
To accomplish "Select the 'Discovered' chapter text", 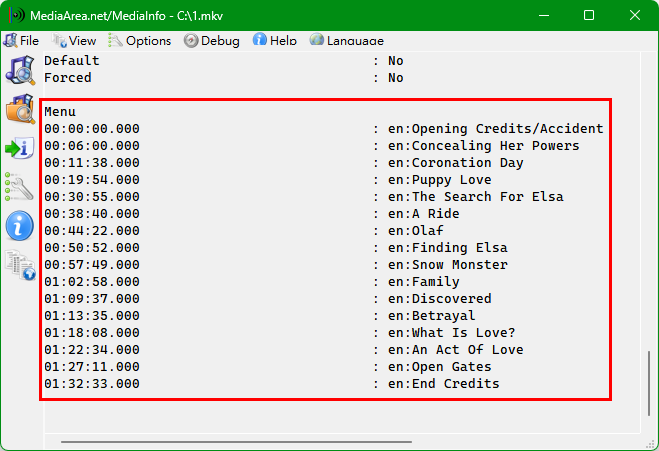I will [x=451, y=299].
